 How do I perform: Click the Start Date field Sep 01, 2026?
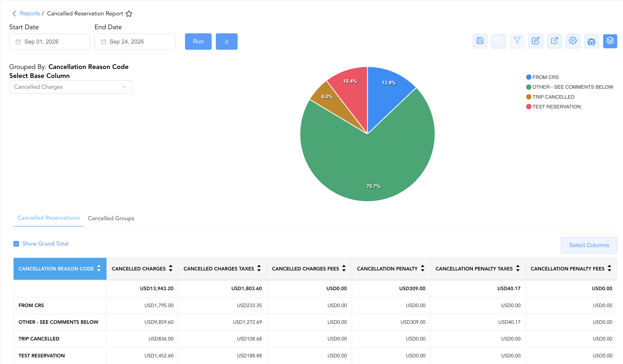[x=50, y=42]
